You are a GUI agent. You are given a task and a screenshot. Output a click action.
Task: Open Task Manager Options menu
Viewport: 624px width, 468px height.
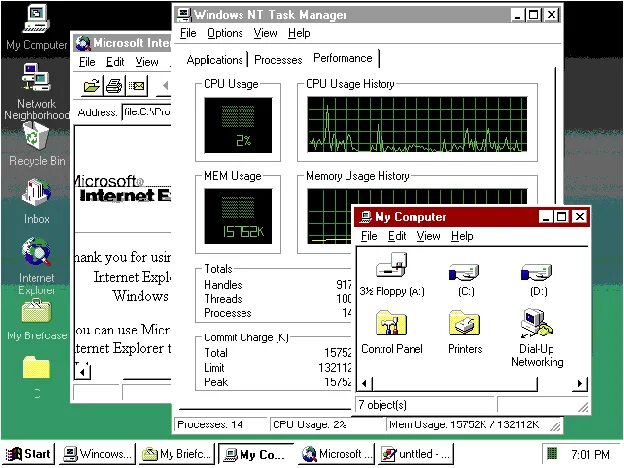pyautogui.click(x=225, y=33)
